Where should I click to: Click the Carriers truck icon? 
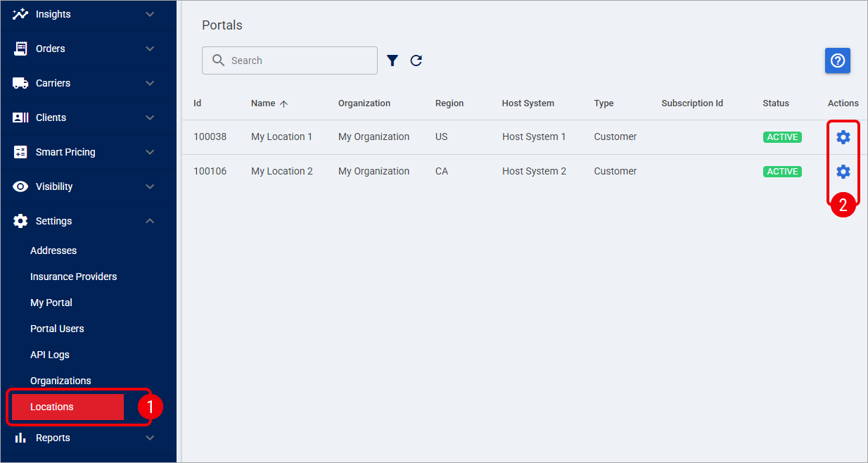tap(20, 83)
